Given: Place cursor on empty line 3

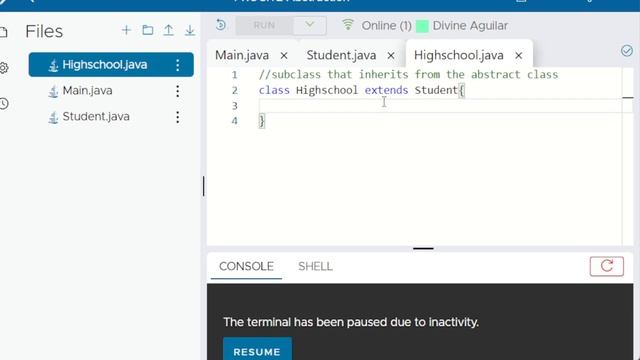Looking at the screenshot, I should click(x=440, y=106).
